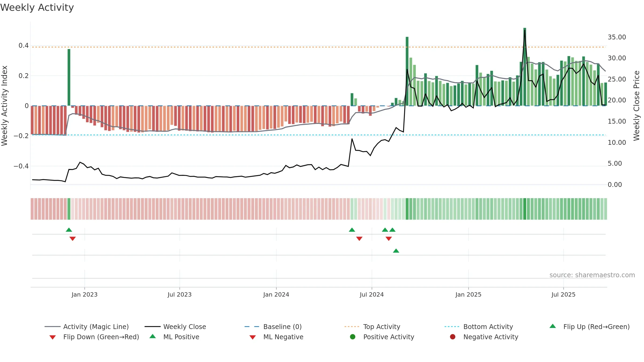Click the source: sharemaestro.com text
This screenshot has width=644, height=362.
[592, 275]
